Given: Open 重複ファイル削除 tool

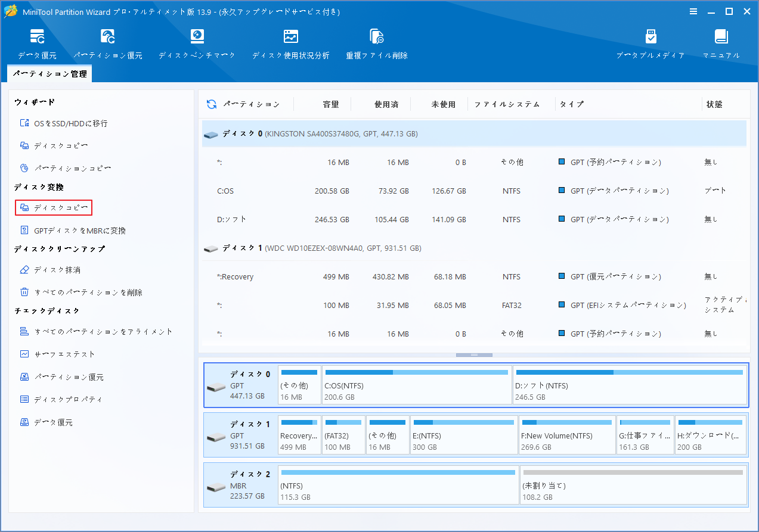Looking at the screenshot, I should click(x=377, y=43).
